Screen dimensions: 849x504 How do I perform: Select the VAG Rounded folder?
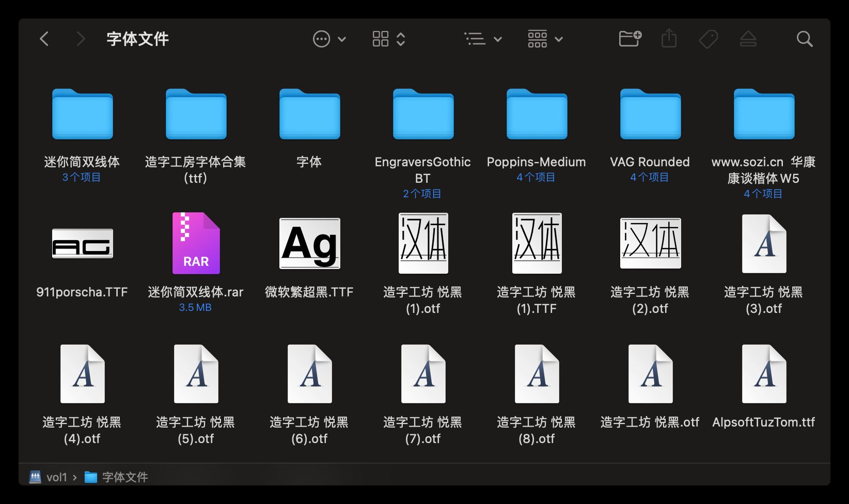coord(650,115)
